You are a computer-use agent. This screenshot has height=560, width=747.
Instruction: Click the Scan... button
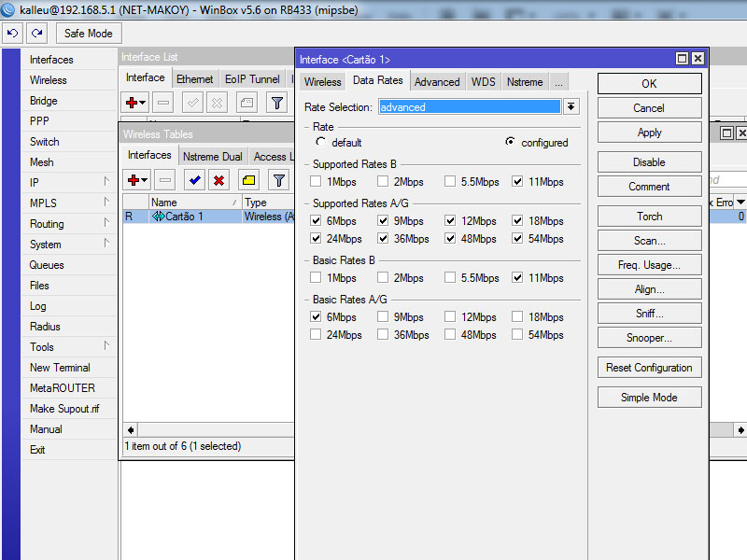649,241
